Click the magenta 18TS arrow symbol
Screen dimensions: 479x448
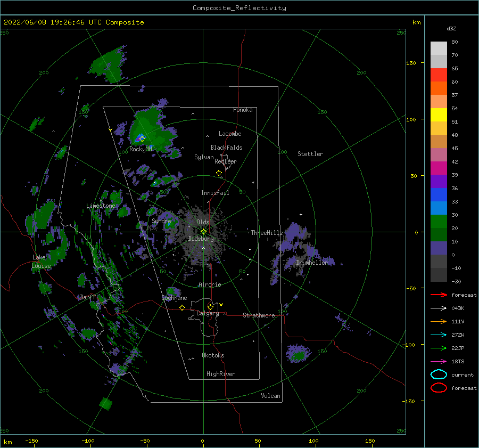pyautogui.click(x=439, y=361)
